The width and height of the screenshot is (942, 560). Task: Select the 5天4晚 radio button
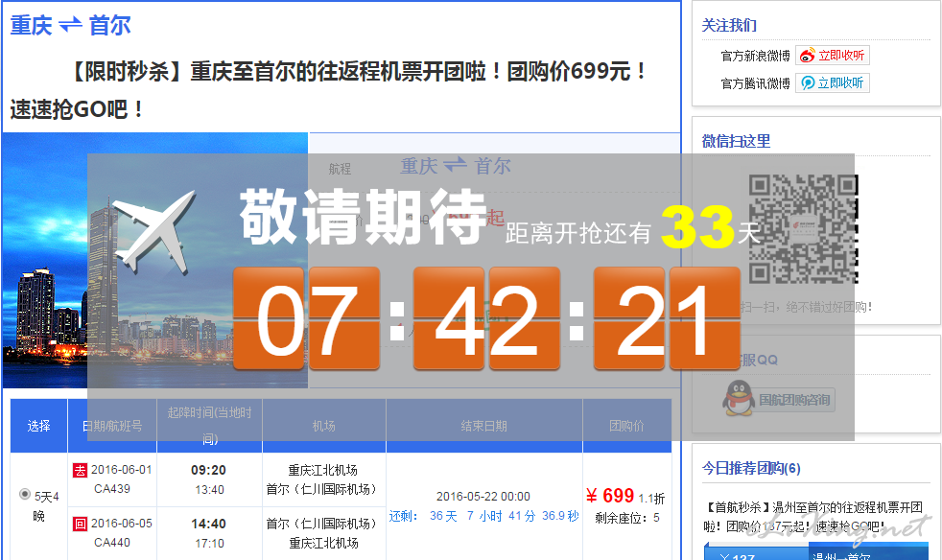click(25, 494)
